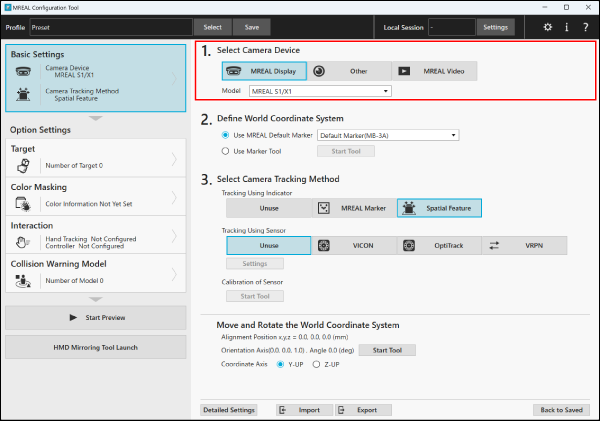Click the chevron on the Interaction row
Viewport: 600px width, 421px height.
click(x=174, y=236)
